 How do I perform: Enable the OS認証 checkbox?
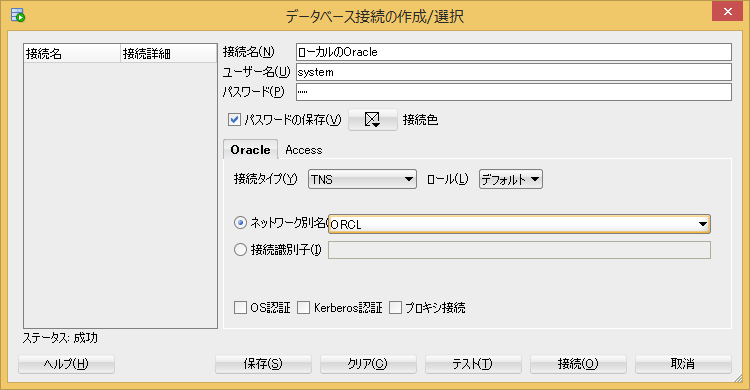click(240, 307)
